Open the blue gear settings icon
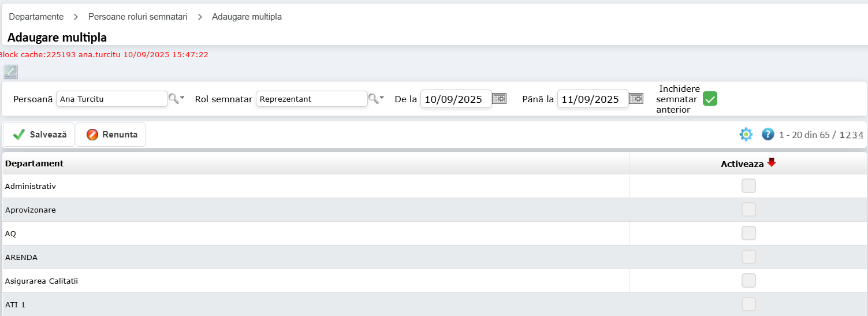The width and height of the screenshot is (868, 316). click(x=746, y=135)
